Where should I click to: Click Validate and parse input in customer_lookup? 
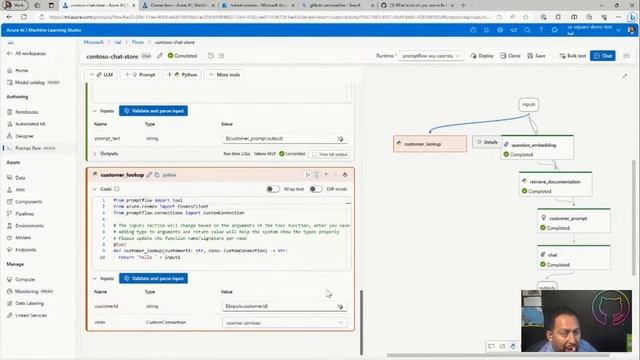[x=153, y=278]
